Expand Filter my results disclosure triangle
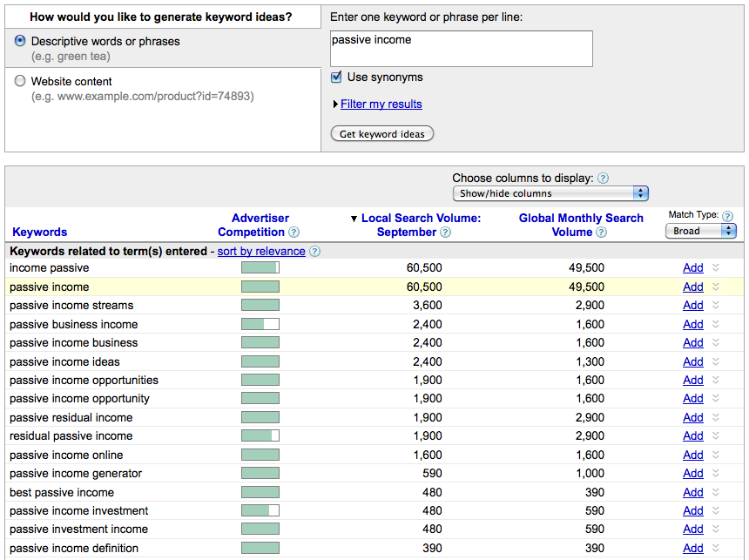 pos(335,105)
